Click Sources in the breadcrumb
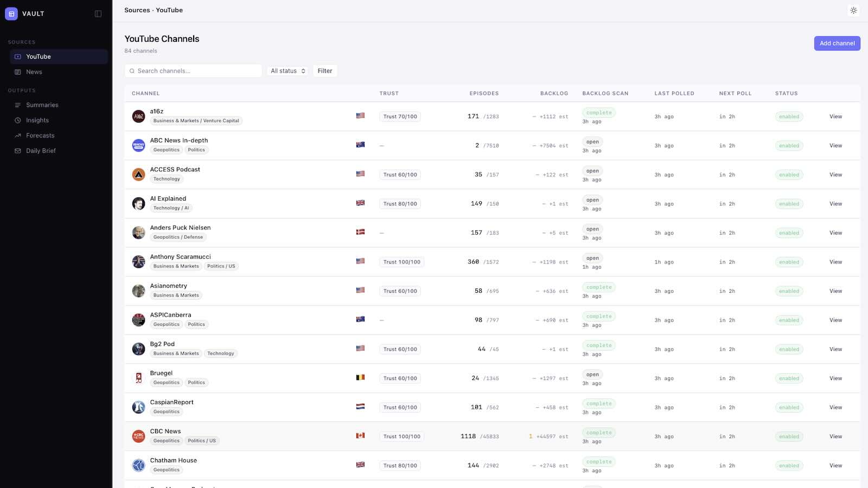The height and width of the screenshot is (488, 868). pos(137,10)
